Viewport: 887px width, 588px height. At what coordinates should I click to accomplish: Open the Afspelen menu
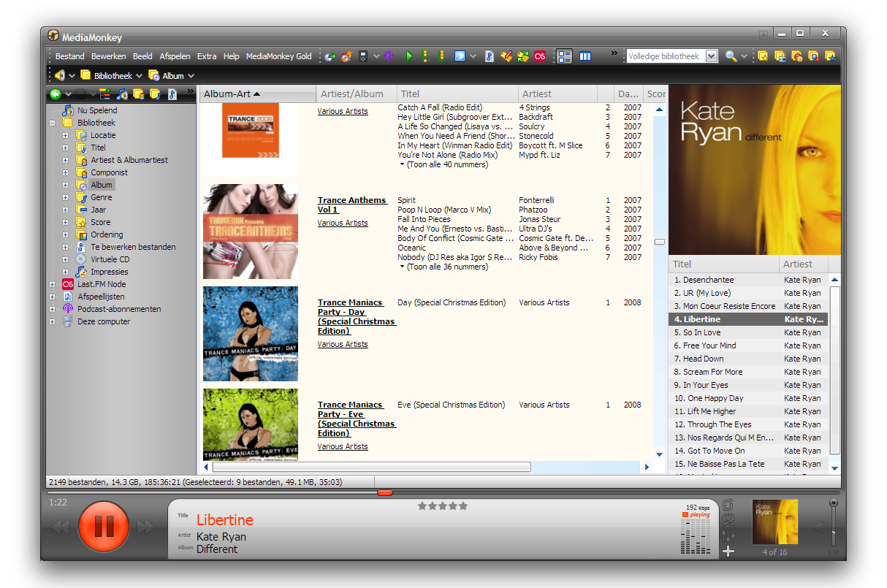coord(175,56)
